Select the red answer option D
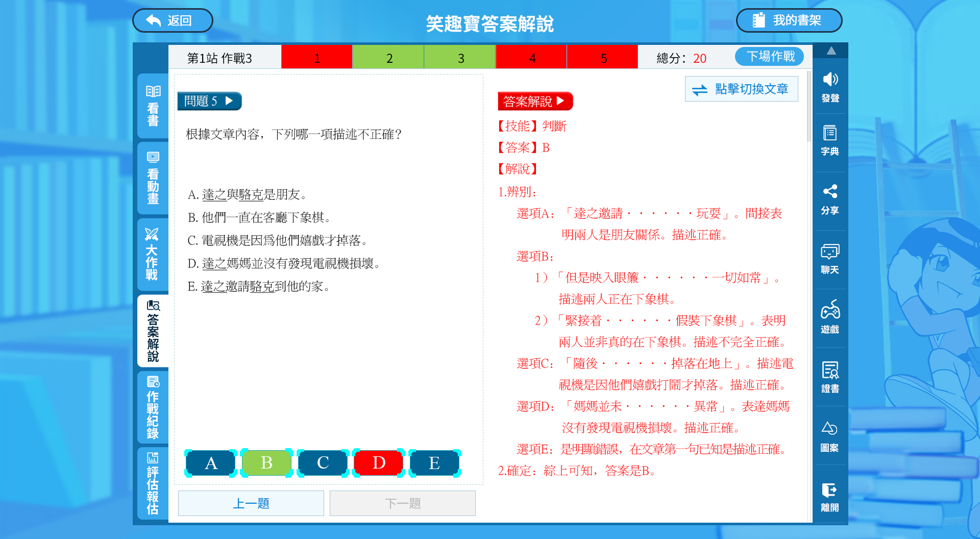Screen dimensions: 980x539 coord(378,463)
